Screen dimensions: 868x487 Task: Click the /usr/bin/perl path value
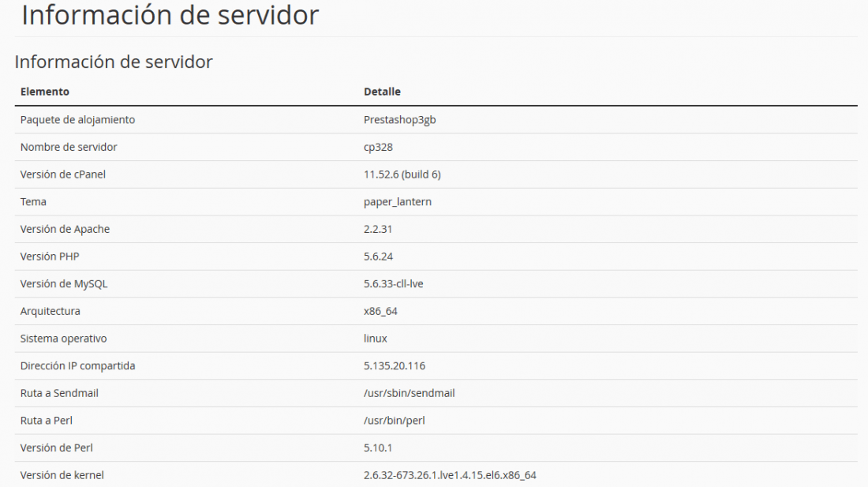[394, 421]
